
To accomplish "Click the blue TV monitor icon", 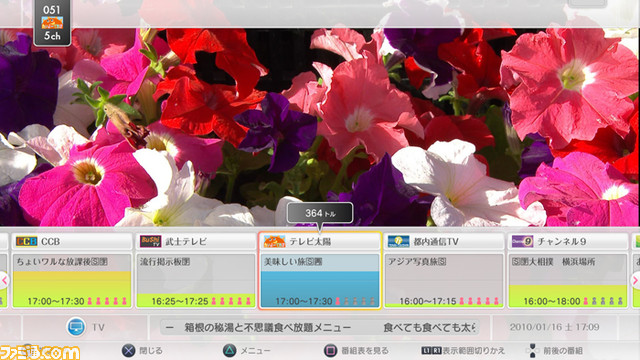I will (x=76, y=327).
